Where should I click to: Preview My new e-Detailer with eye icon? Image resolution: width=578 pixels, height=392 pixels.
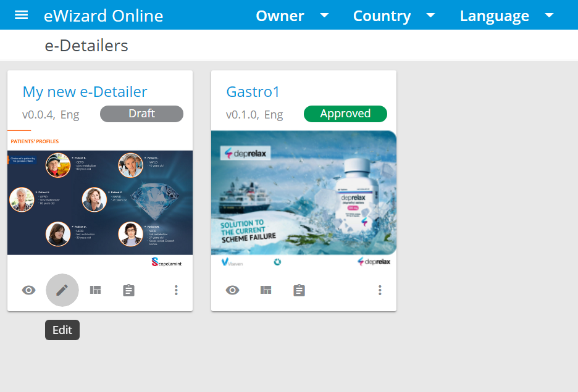(29, 290)
